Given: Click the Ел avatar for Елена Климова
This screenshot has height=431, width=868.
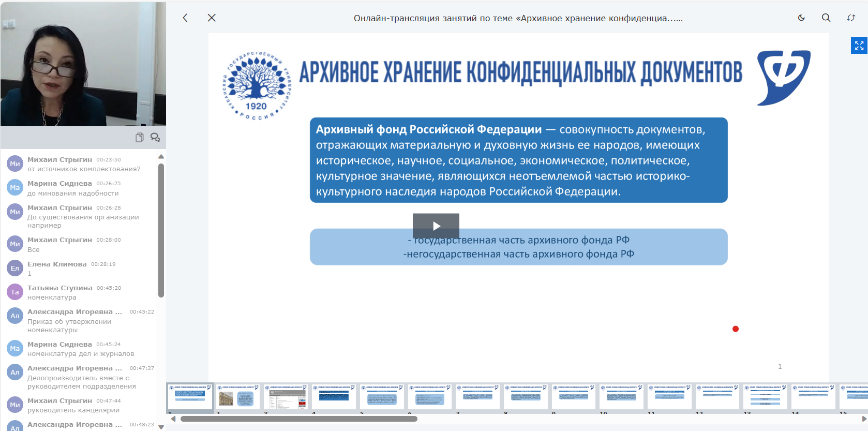Looking at the screenshot, I should pyautogui.click(x=15, y=268).
